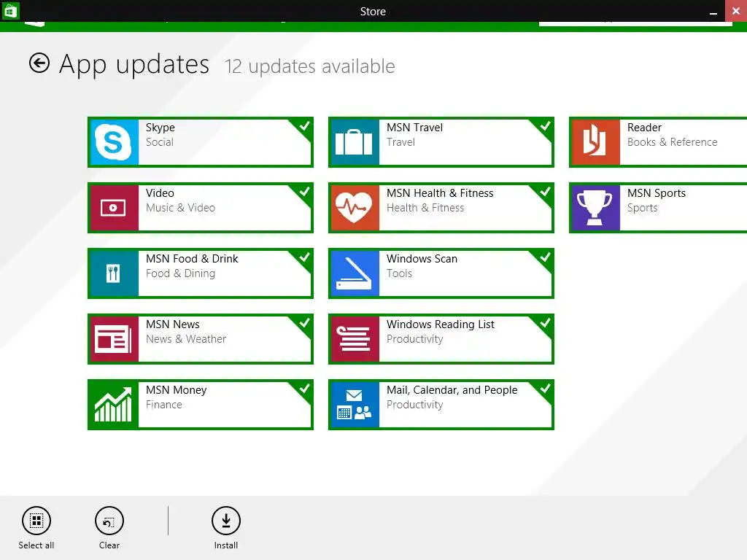Click the "App updates" heading
The image size is (747, 560).
point(134,64)
